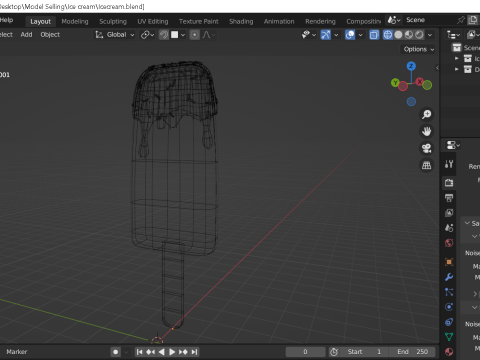Open the snapping options dropdown
The width and height of the screenshot is (480, 360).
pyautogui.click(x=178, y=35)
